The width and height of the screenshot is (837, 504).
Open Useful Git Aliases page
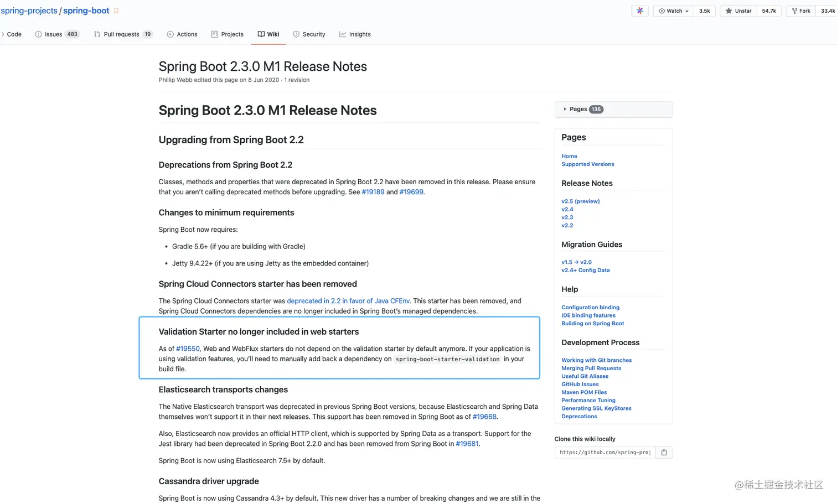coord(585,376)
